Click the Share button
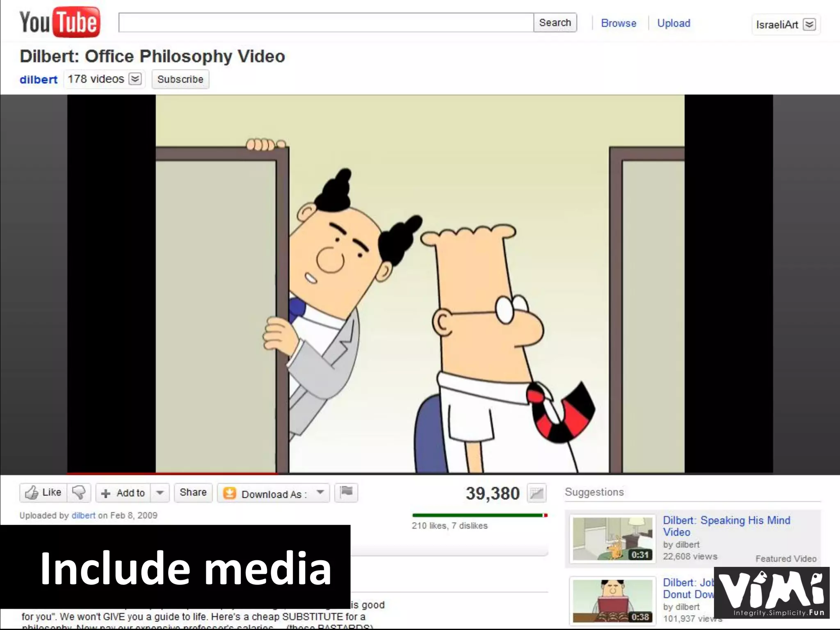 (193, 492)
